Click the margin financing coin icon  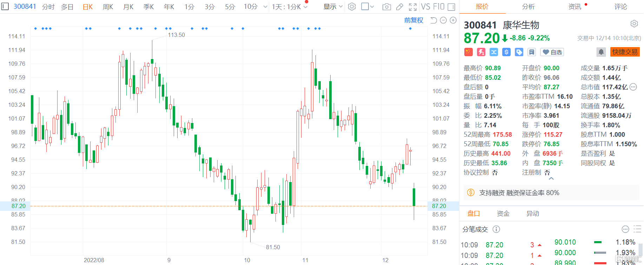click(471, 193)
